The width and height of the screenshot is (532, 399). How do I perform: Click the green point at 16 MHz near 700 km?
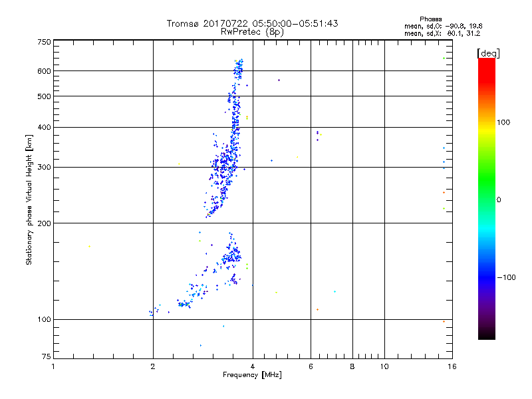[444, 59]
